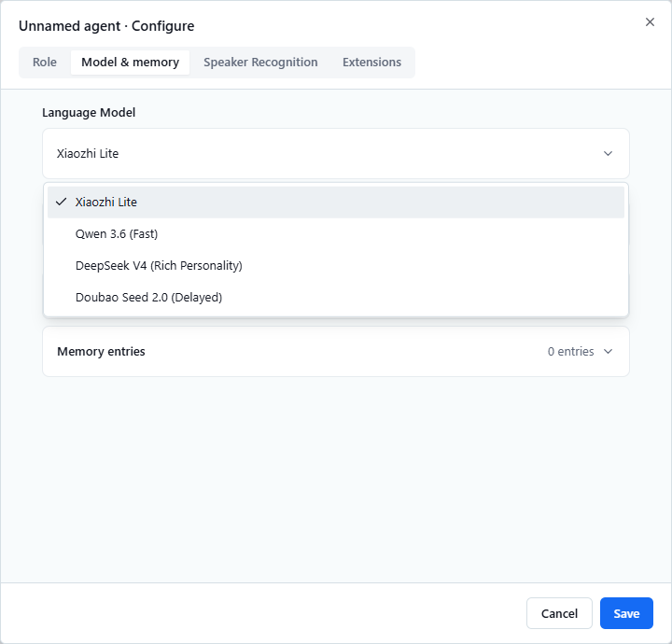672x644 pixels.
Task: Cancel the agent configuration changes
Action: (559, 613)
